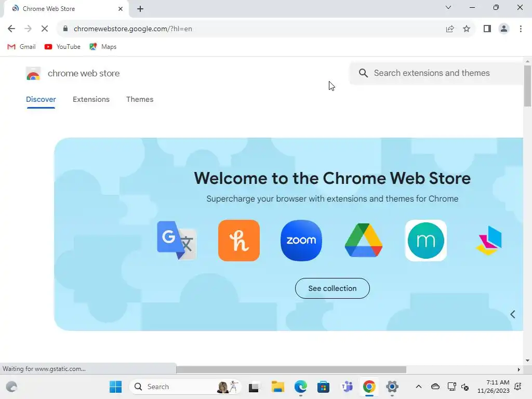Open the taskbar clock and date
The width and height of the screenshot is (532, 399).
point(494,387)
